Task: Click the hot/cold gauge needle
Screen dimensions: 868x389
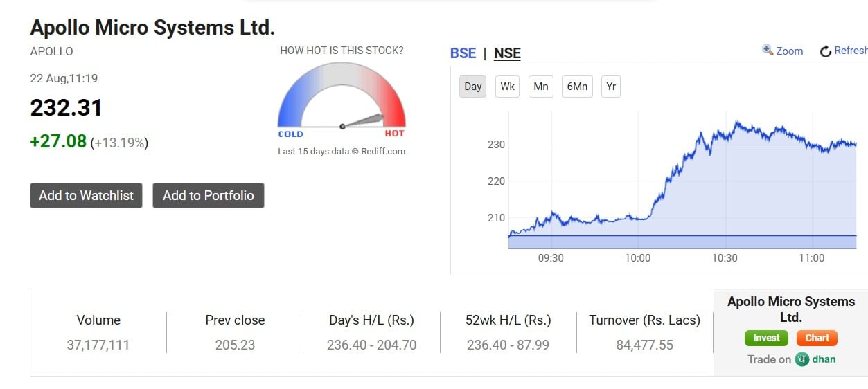Action: click(363, 120)
